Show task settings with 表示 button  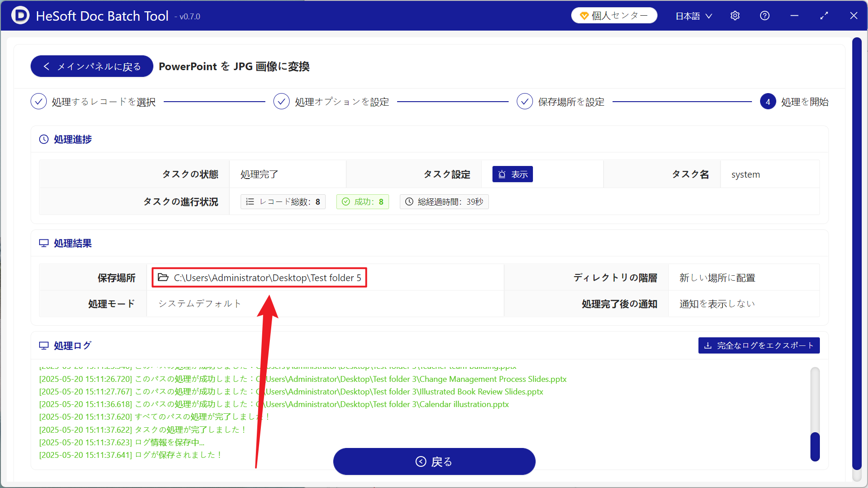[512, 174]
